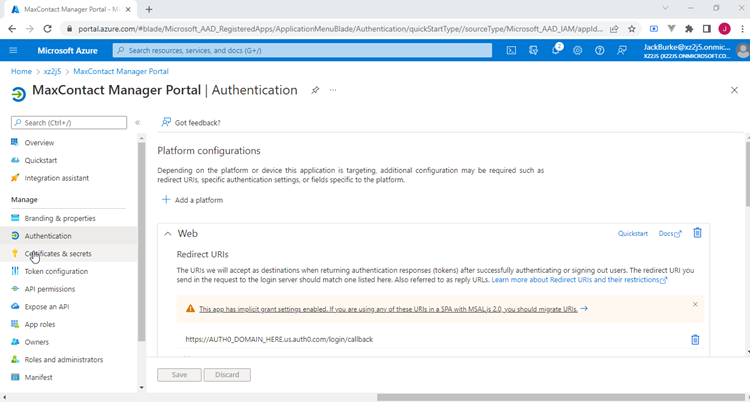Screen dimensions: 750x402
Task: Open the Chrome profile J avatar
Action: (x=724, y=29)
